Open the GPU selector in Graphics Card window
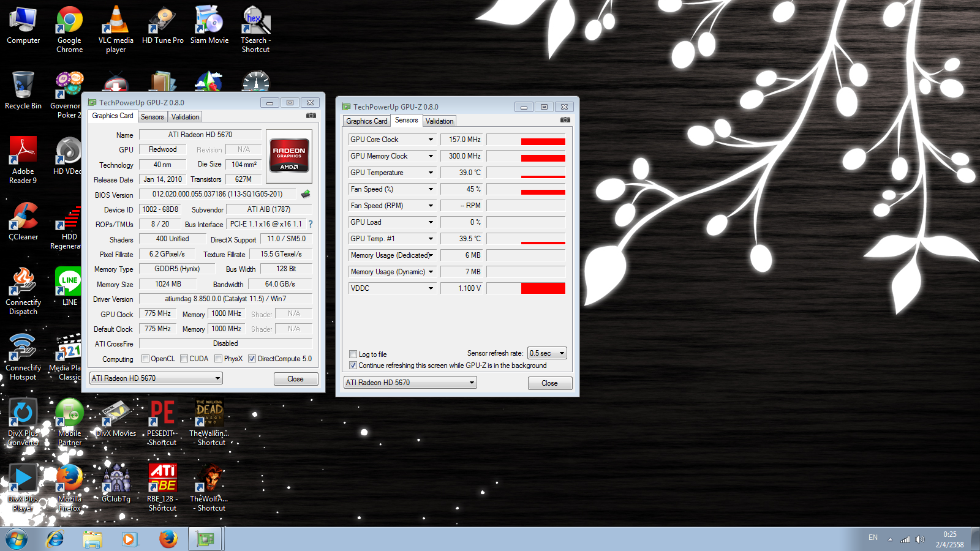This screenshot has width=980, height=551. 156,378
